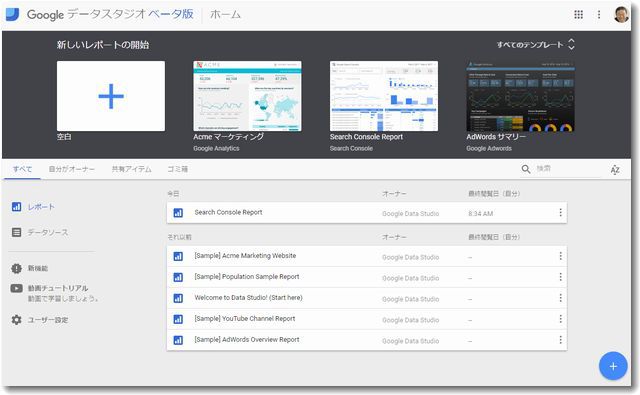Switch to the 自分がオーナー tab
The width and height of the screenshot is (640, 395).
(72, 169)
